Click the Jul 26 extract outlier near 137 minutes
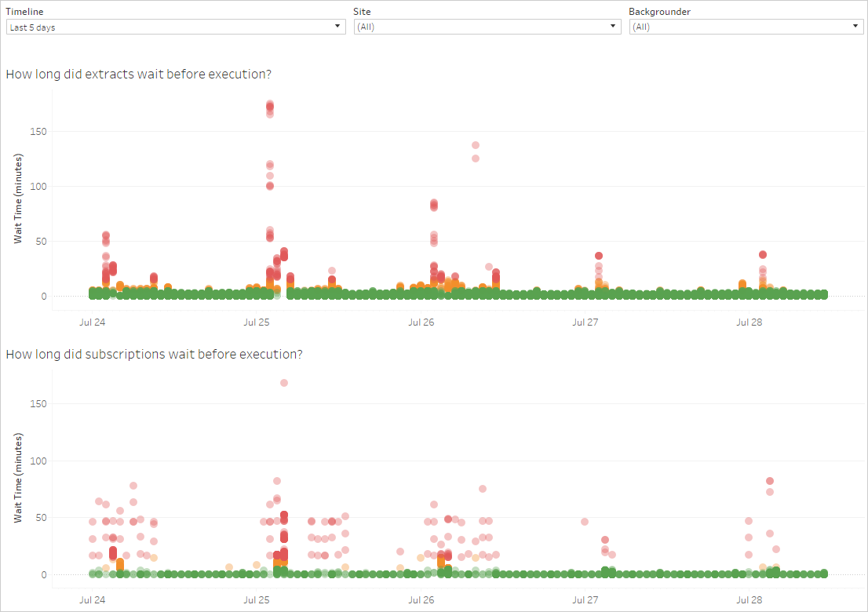868x612 pixels. pyautogui.click(x=476, y=145)
